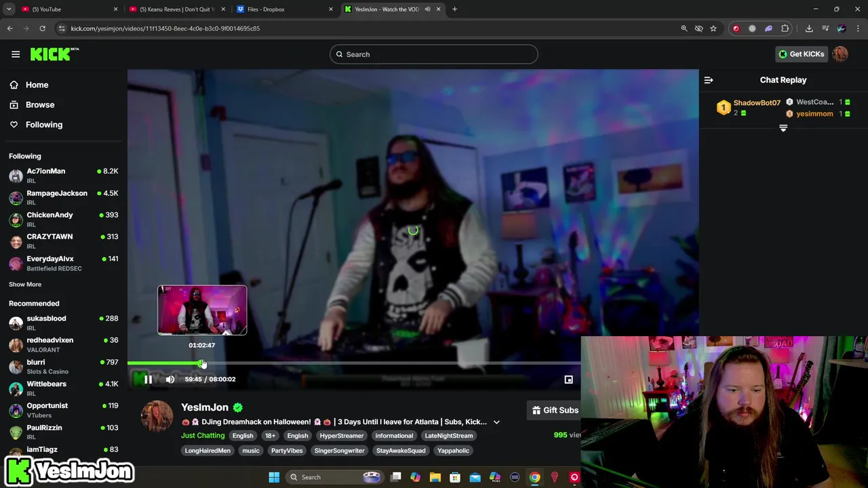Open File Explorer from the taskbar
868x488 pixels.
pos(435,477)
